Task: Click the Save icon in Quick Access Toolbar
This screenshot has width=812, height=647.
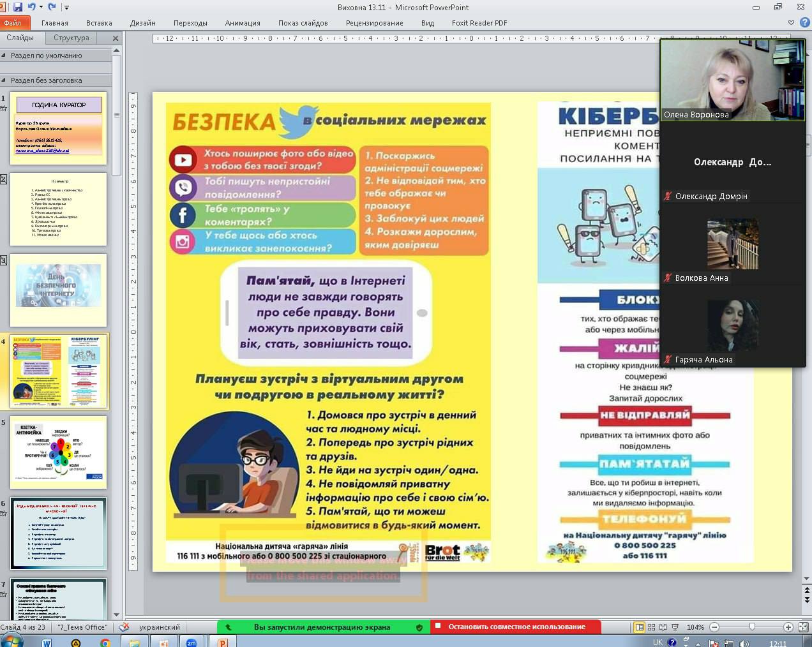Action: coord(18,7)
